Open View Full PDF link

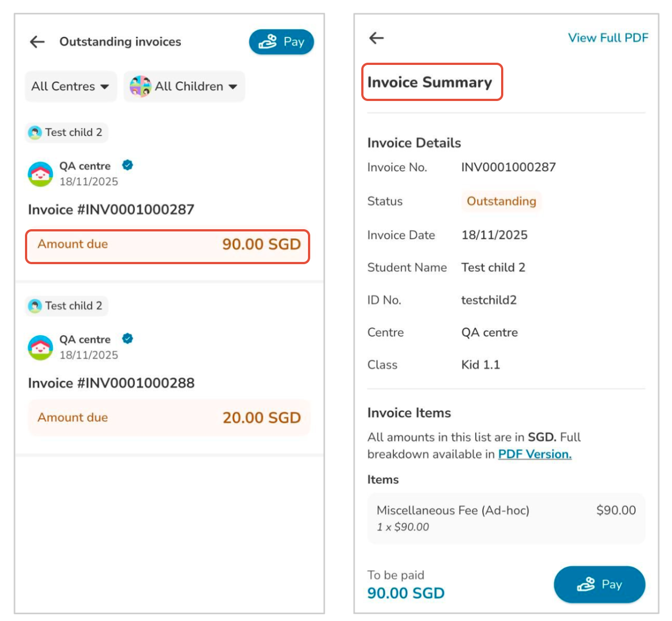point(608,38)
